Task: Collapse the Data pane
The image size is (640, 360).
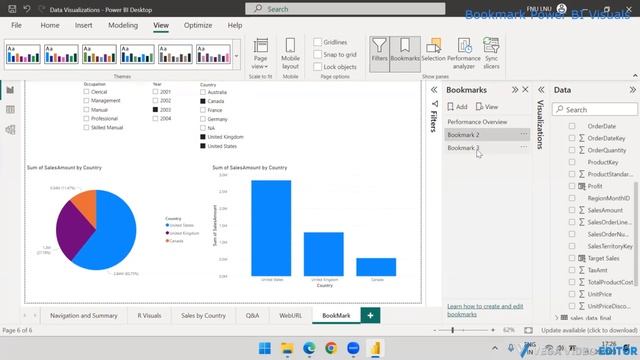Action: pos(632,89)
